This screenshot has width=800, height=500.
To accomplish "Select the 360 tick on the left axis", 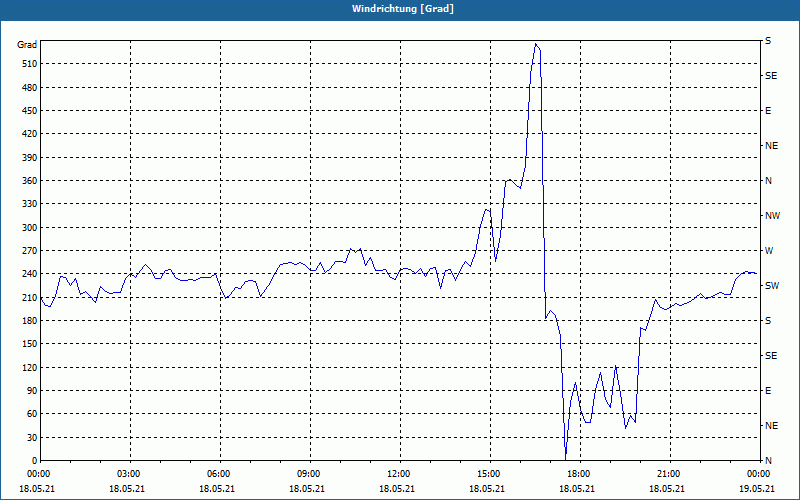I will point(29,181).
